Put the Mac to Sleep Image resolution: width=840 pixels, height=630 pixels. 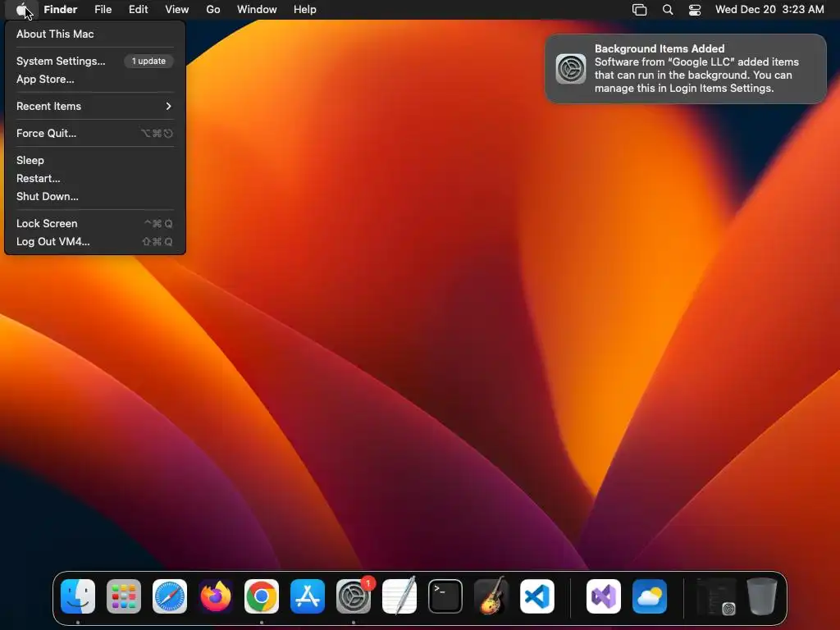(95, 160)
